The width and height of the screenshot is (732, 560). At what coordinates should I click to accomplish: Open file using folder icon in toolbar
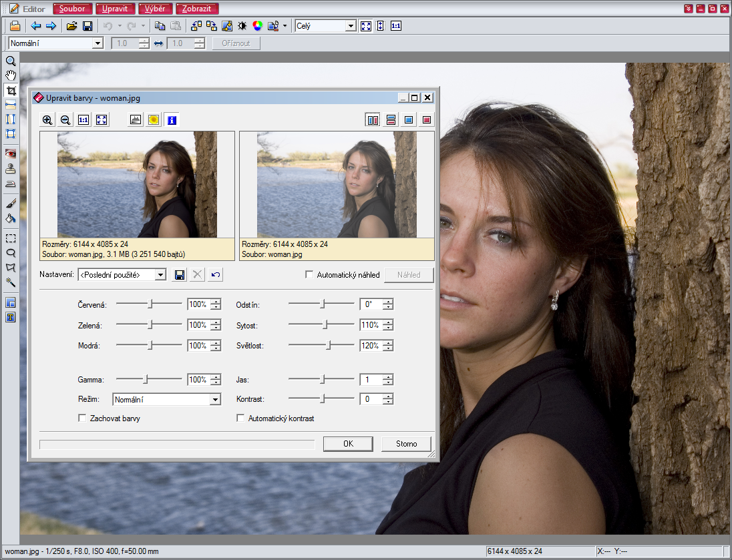coord(71,26)
